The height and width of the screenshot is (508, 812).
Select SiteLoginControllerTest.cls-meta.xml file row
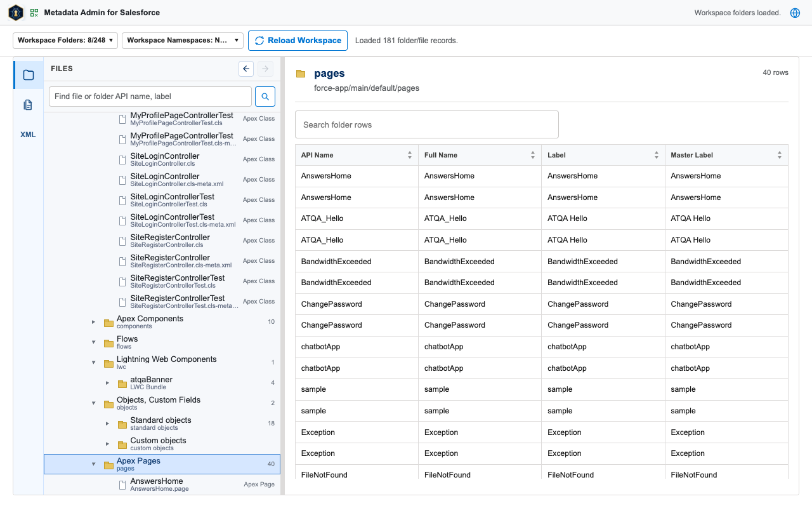click(162, 220)
